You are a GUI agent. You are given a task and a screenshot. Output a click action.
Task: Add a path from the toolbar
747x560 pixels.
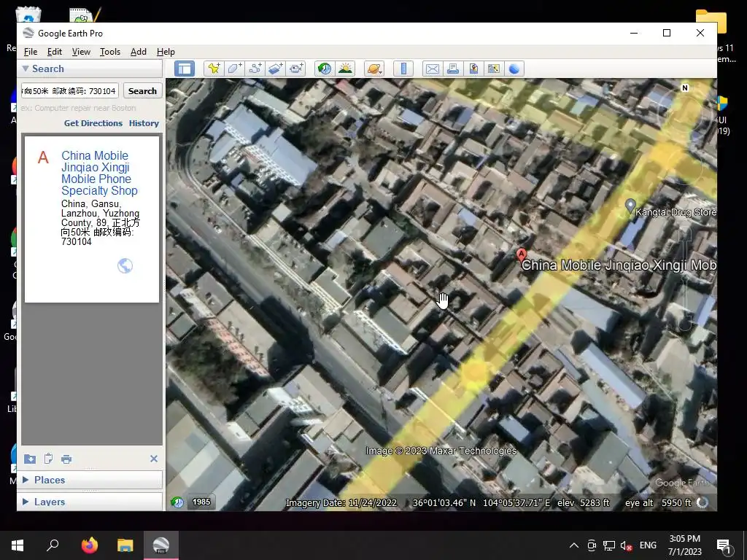click(x=255, y=69)
